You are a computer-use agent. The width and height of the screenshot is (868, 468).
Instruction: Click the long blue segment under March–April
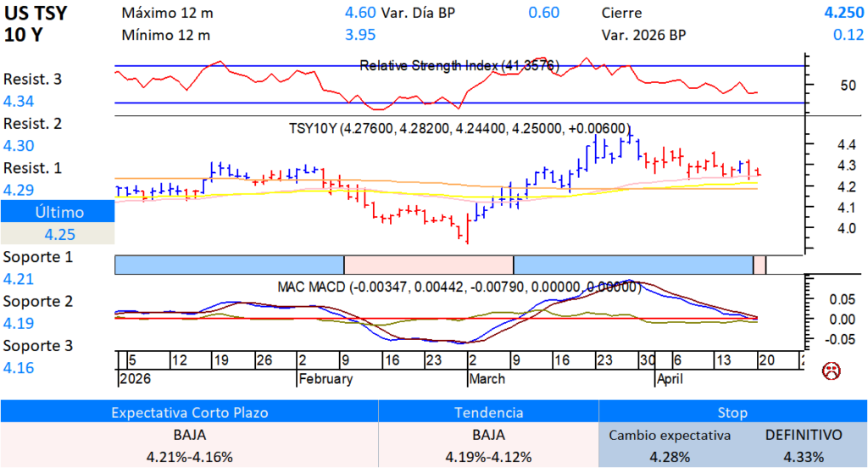pyautogui.click(x=632, y=265)
